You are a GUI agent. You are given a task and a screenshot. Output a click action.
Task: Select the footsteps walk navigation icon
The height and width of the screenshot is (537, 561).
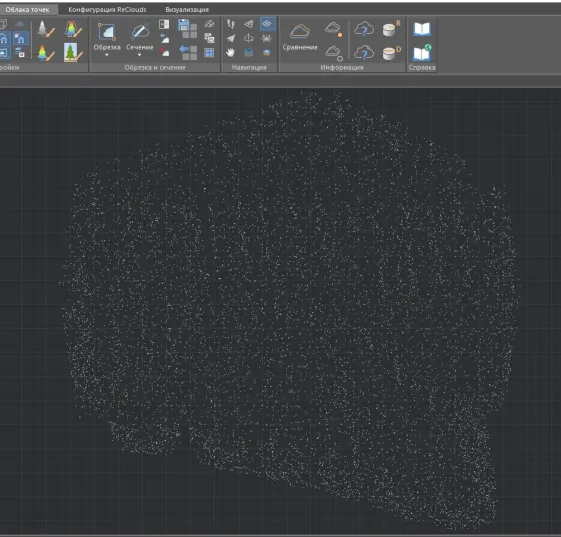231,24
